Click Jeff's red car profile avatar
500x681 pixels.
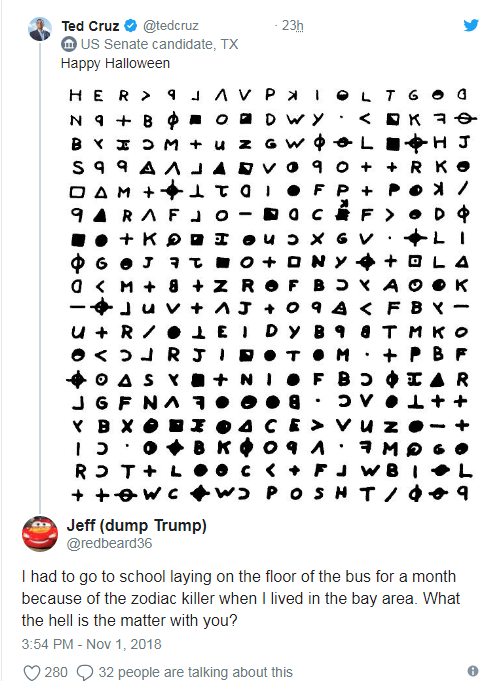(x=40, y=533)
